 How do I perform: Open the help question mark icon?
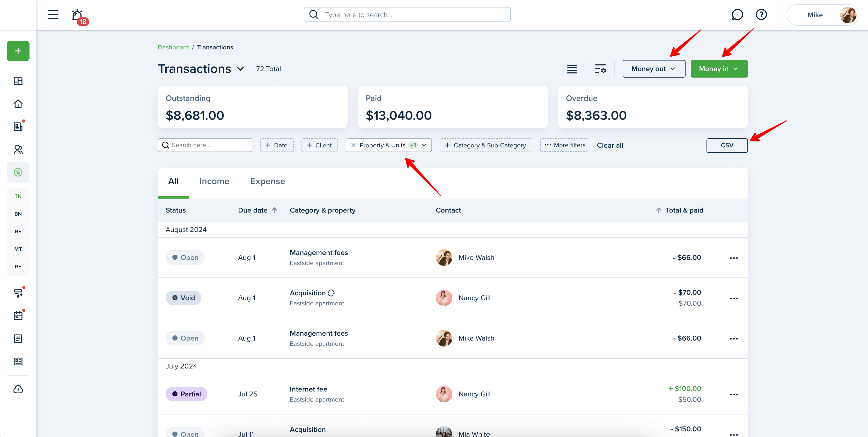point(761,14)
